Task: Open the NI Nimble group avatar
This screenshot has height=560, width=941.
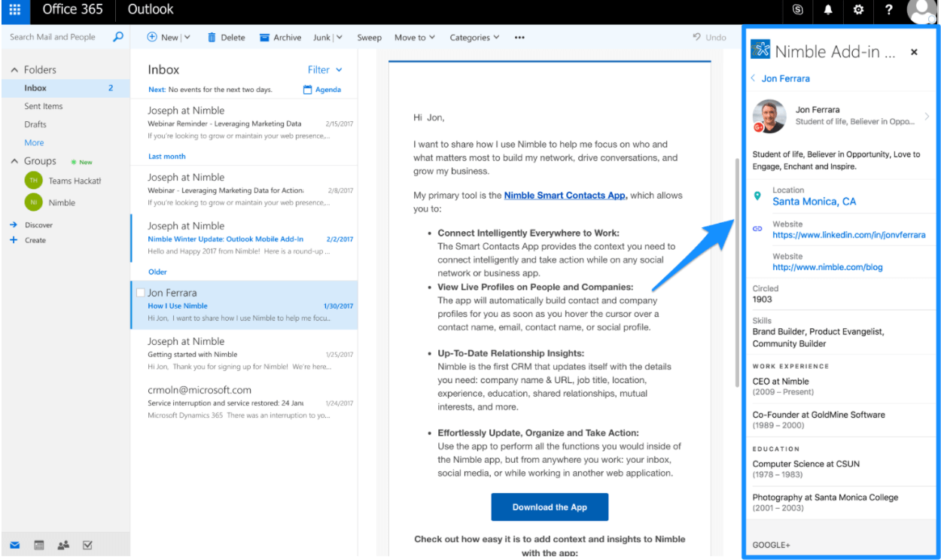Action: (x=34, y=202)
